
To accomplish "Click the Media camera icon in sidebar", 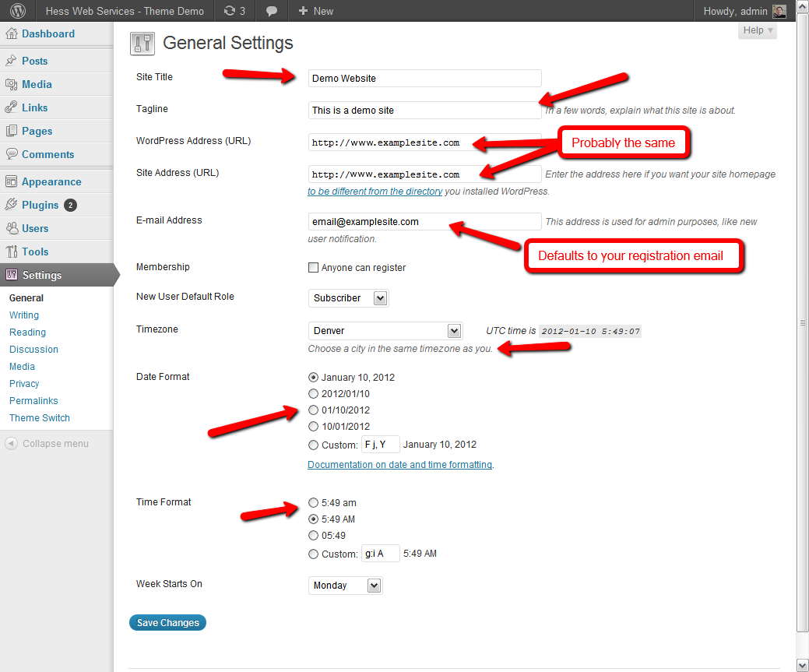I will [x=12, y=84].
